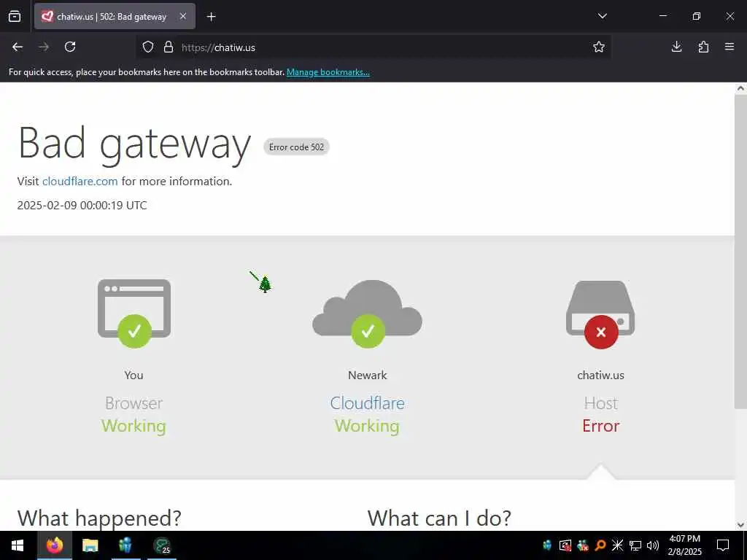Click the Cloudflare cloud status icon
Screen dimensions: 747x560
[x=368, y=314]
